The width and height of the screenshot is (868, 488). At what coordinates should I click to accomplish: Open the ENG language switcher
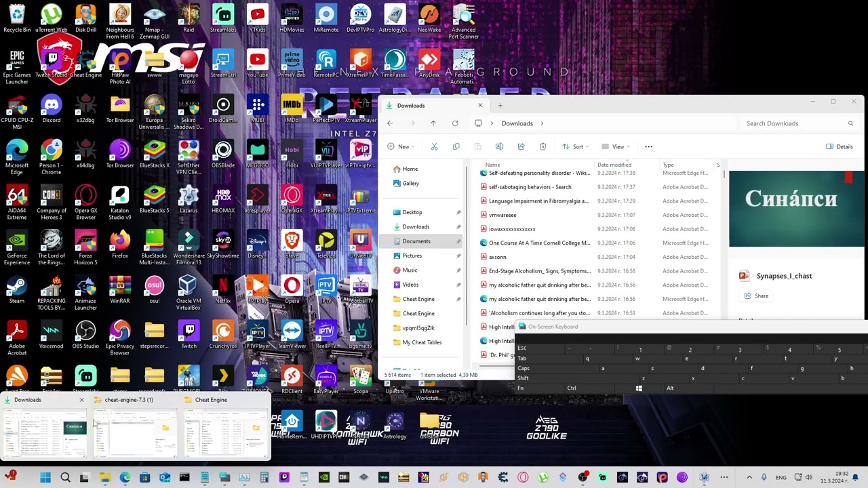781,478
